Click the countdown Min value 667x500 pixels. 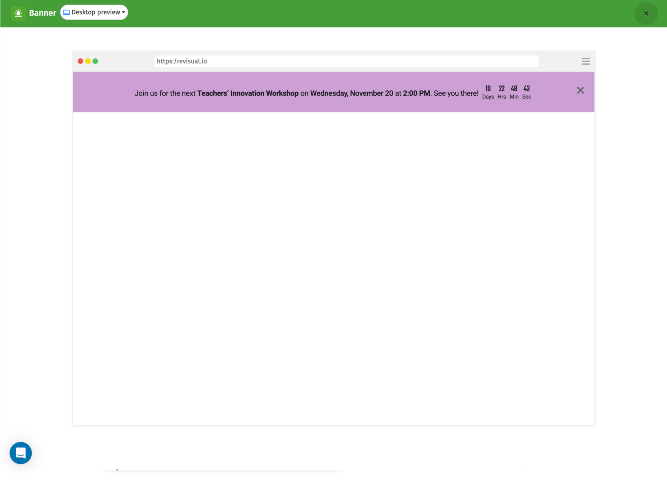coord(514,89)
